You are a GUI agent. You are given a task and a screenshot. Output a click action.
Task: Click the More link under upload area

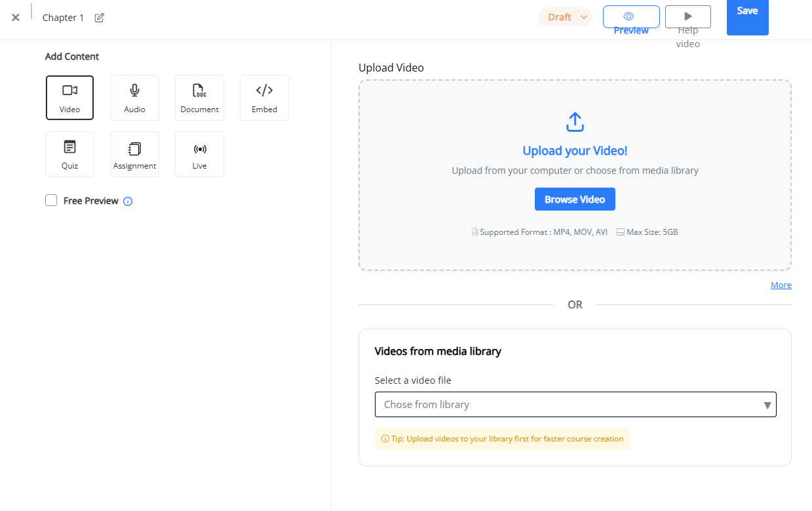(781, 285)
